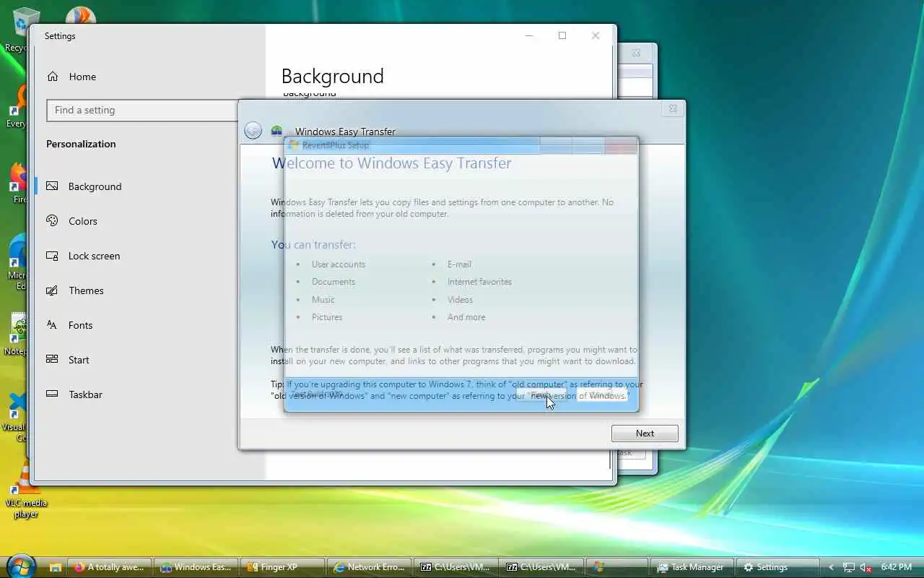
Task: Click the back arrow in Windows Easy Transfer
Action: click(253, 130)
